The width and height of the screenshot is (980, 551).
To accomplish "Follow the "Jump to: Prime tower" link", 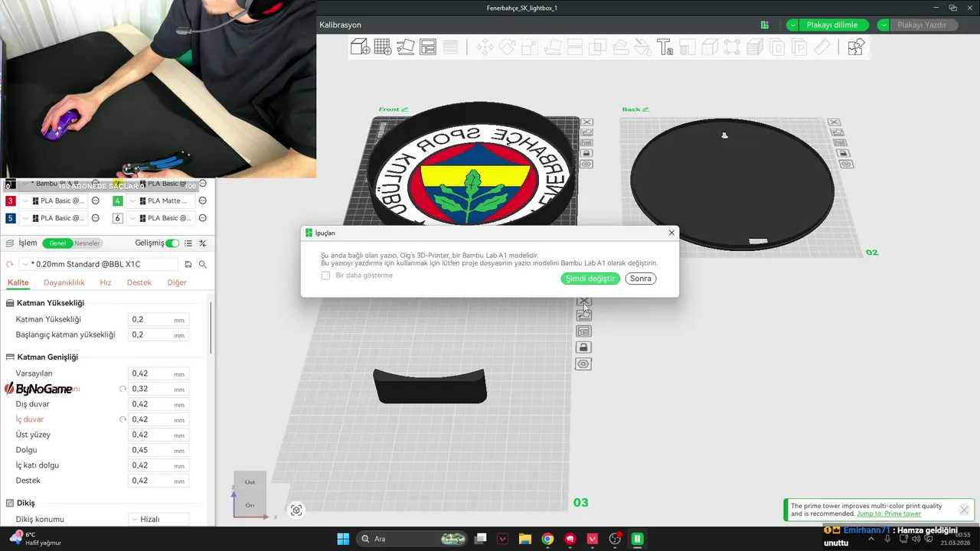I will (888, 514).
